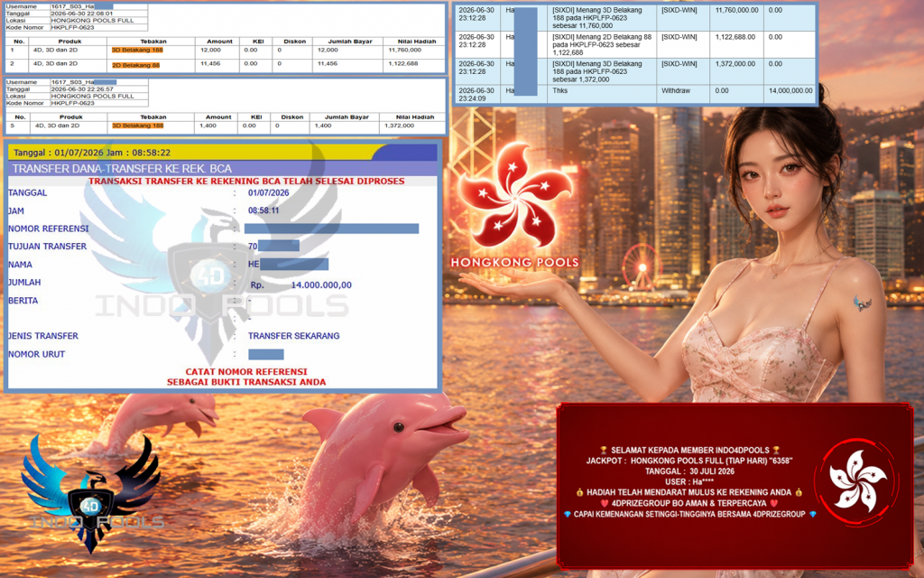Screen dimensions: 924x578
Task: Click the line CAPAI KEMENANGAN SETINGGI-TINGGINYA BERSAMA 4DPRIZEGROUP
Action: 690,514
